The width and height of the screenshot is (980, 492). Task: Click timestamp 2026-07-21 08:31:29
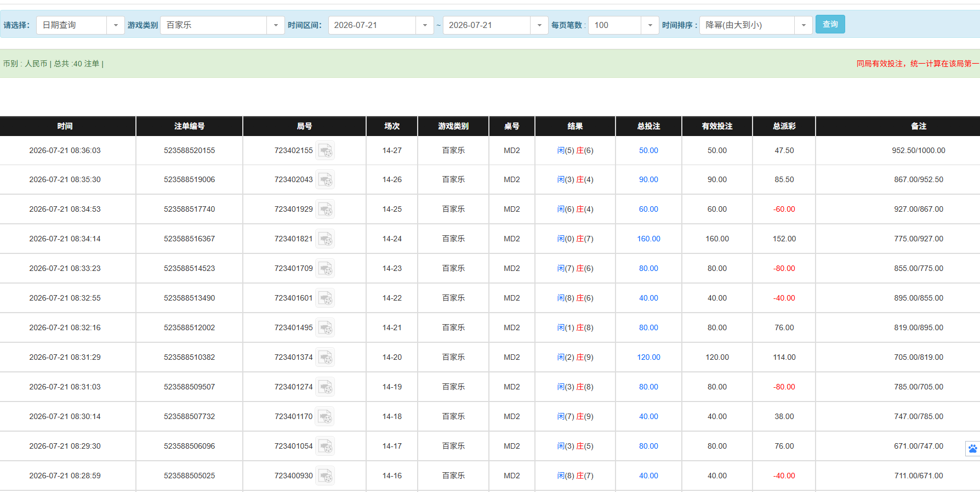[65, 357]
